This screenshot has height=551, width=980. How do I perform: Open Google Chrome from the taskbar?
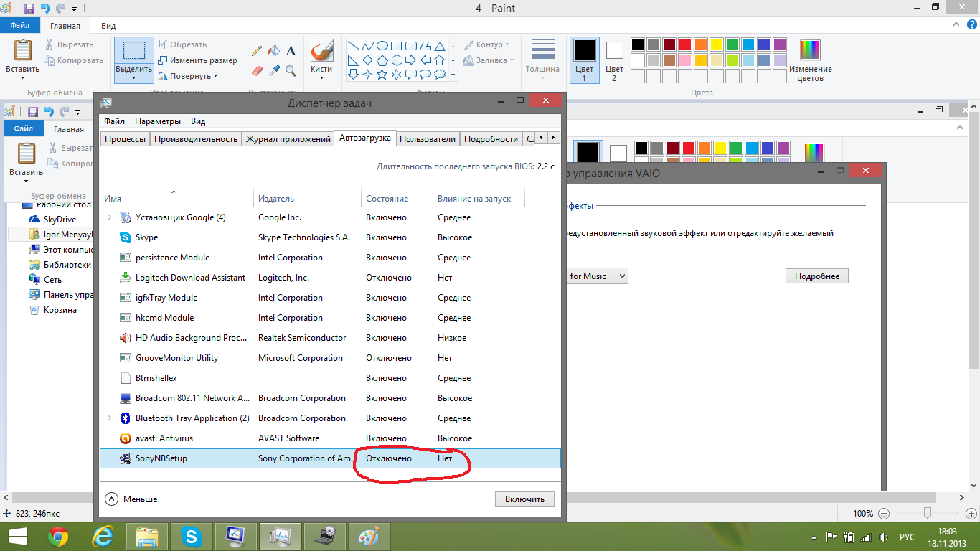(x=58, y=536)
